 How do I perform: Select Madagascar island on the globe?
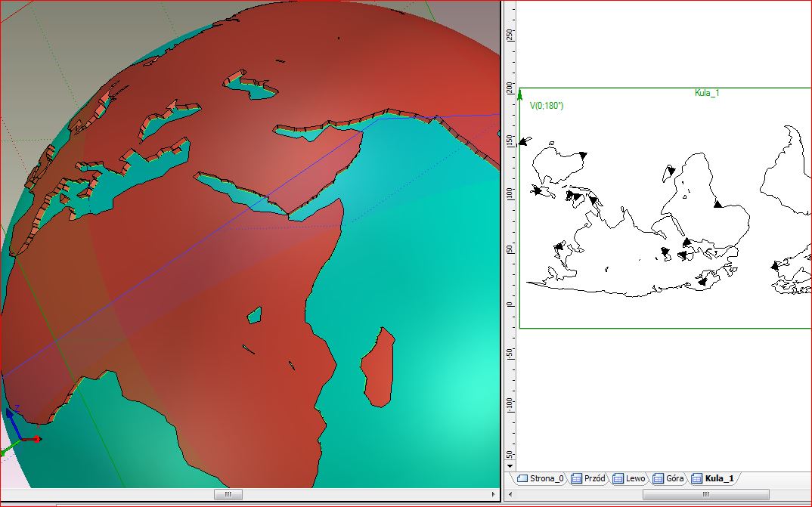coord(378,369)
